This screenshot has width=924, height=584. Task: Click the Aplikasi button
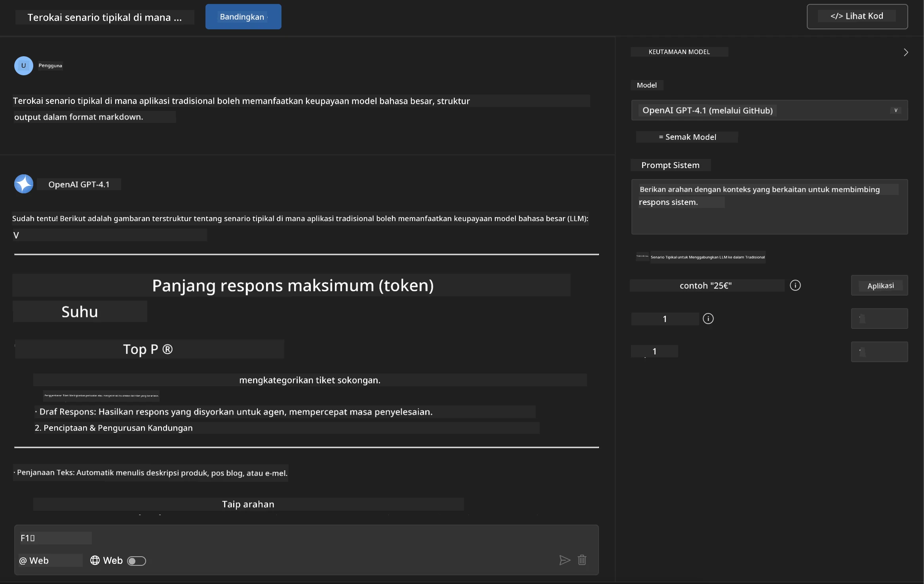[879, 285]
